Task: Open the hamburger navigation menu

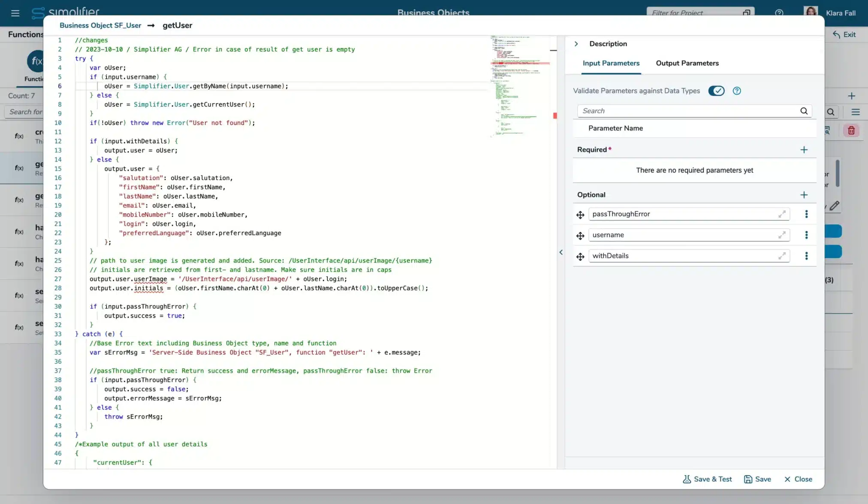Action: point(15,13)
